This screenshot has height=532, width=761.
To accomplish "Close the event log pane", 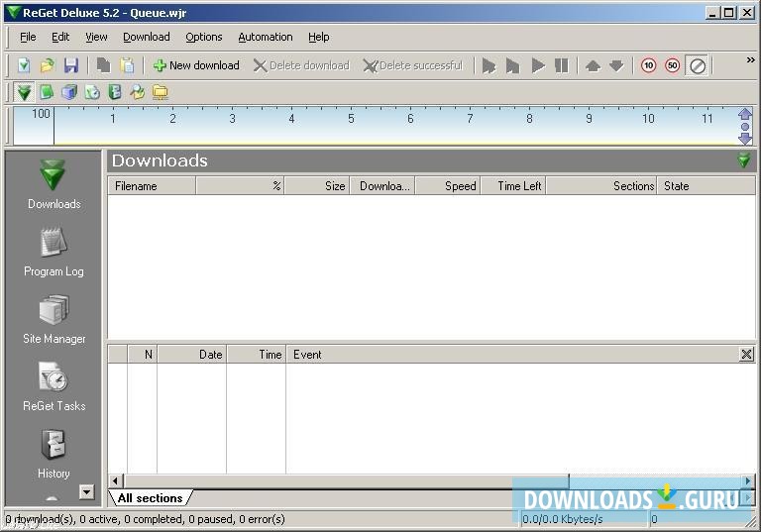I will [x=746, y=355].
